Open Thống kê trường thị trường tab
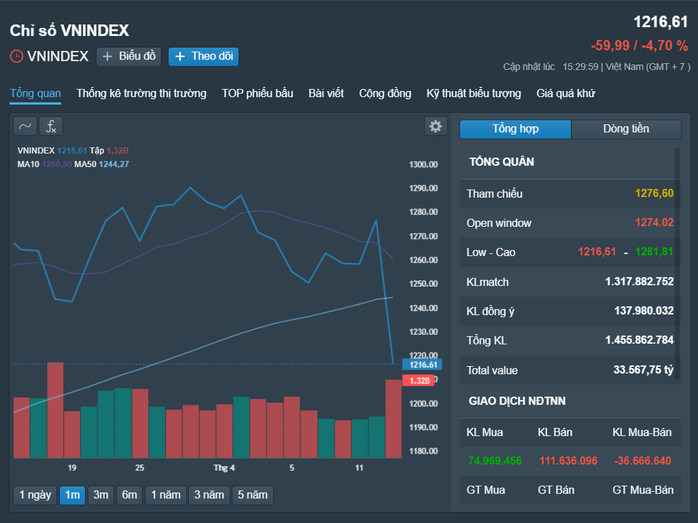Viewport: 698px width, 523px height. pos(142,93)
